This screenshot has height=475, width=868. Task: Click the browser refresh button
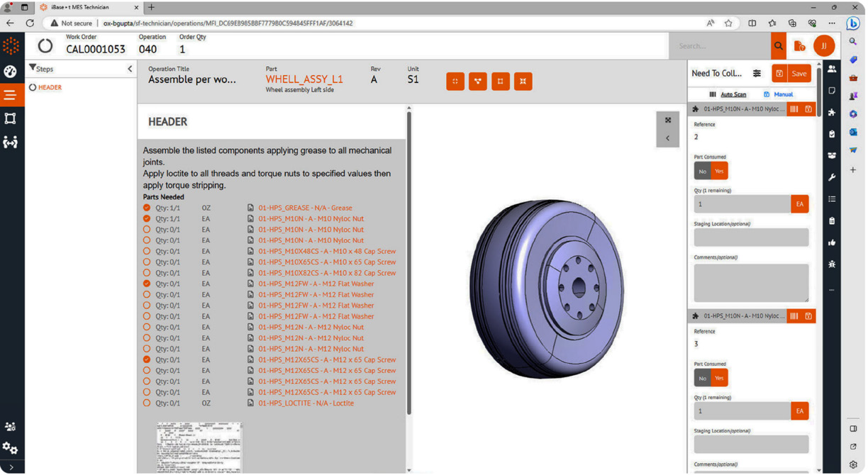pos(30,23)
